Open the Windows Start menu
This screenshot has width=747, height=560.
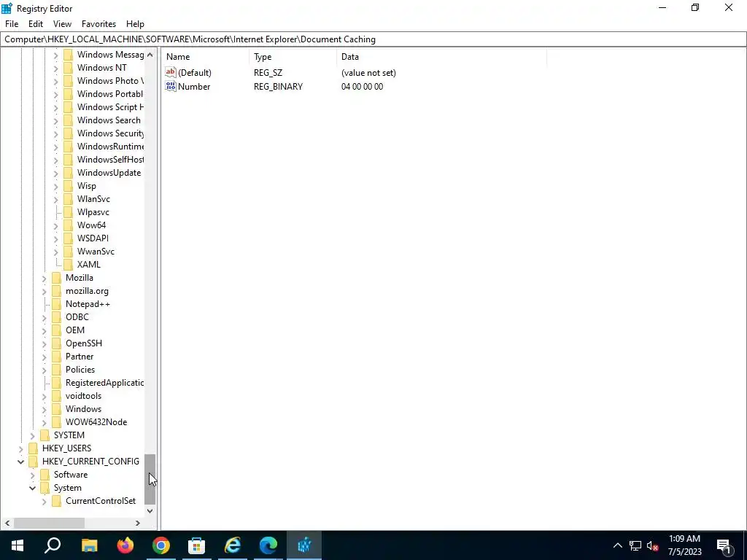18,545
